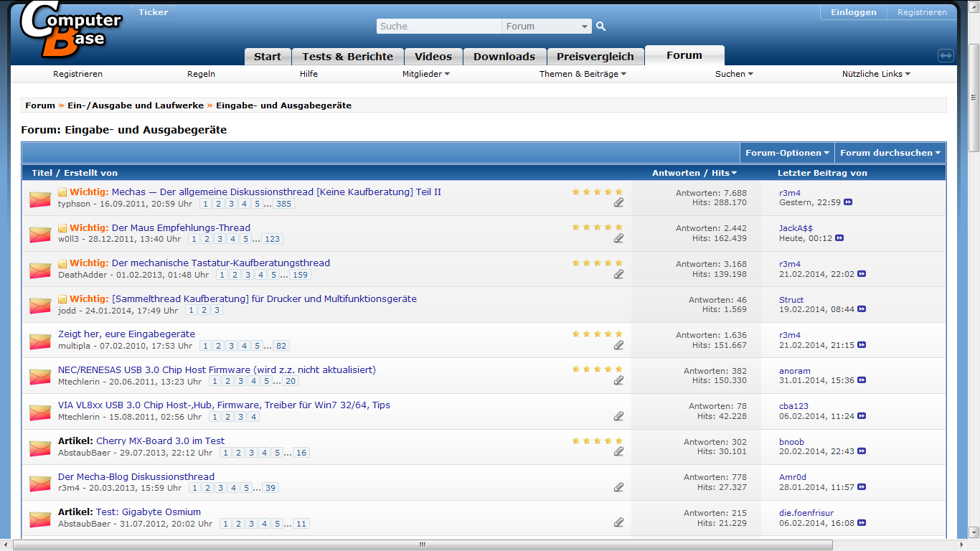
Task: Click paperclip icon of VIA VL8xx thread
Action: click(x=618, y=416)
